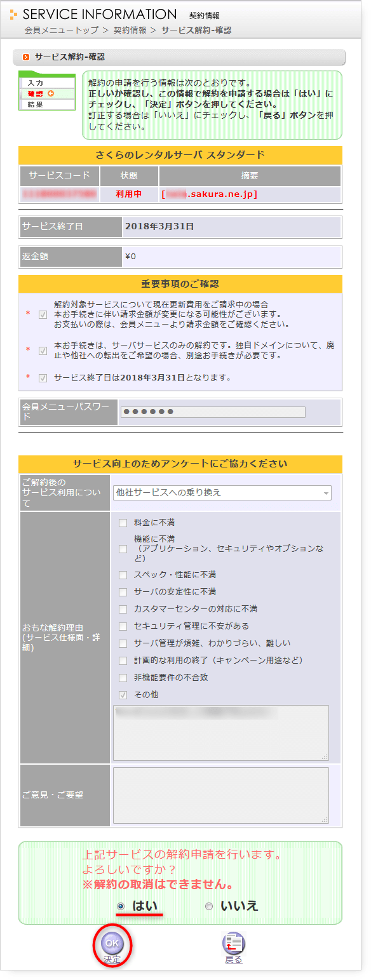Viewport: 371px width, 980px height.
Task: Focus the 会員メニューパスワード input field
Action: pos(213,412)
